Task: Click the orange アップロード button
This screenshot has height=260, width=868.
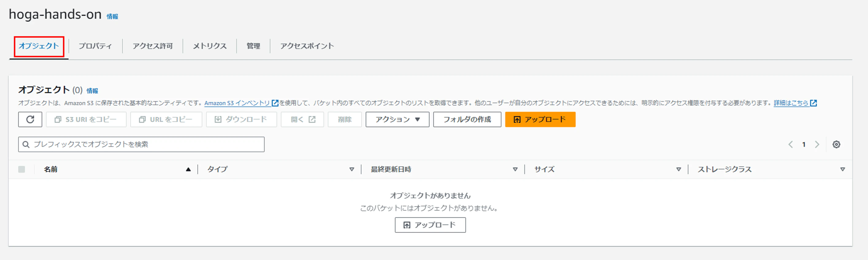Action: pyautogui.click(x=540, y=120)
